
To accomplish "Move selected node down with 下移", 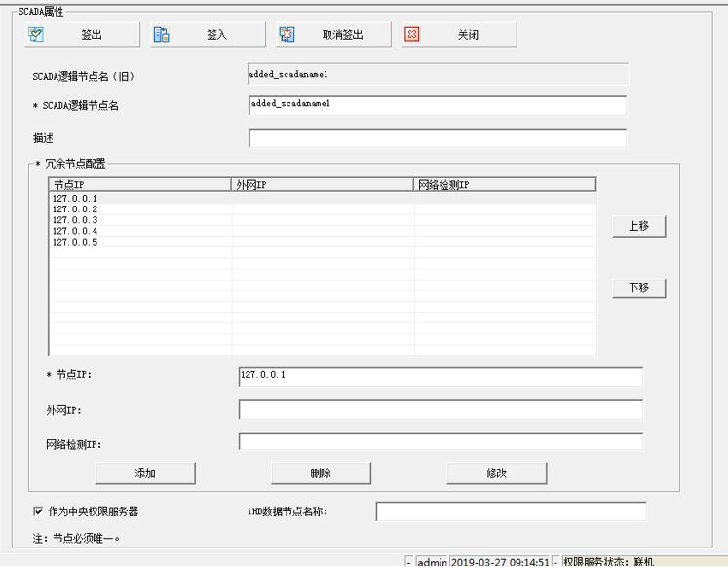I will (x=639, y=288).
